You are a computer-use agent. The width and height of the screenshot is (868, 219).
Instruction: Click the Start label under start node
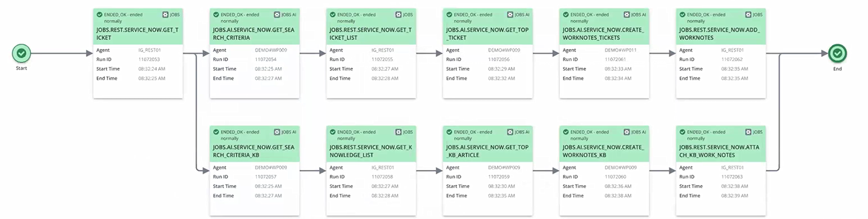point(21,68)
